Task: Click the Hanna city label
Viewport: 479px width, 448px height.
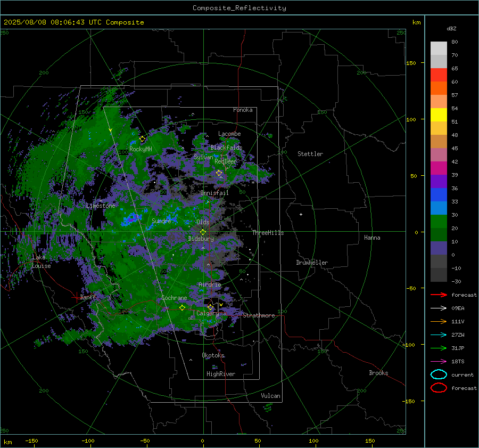Action: point(372,238)
